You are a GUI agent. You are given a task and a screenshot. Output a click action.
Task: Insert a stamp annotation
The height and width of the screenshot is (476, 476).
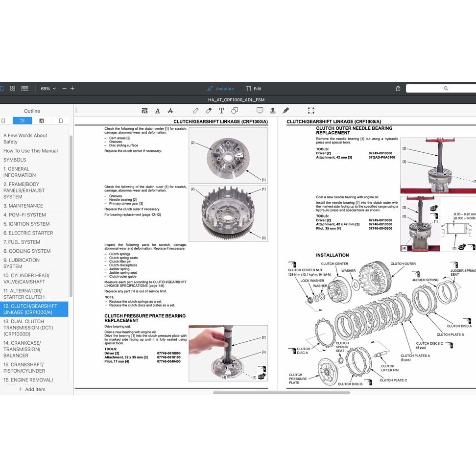coord(273,111)
